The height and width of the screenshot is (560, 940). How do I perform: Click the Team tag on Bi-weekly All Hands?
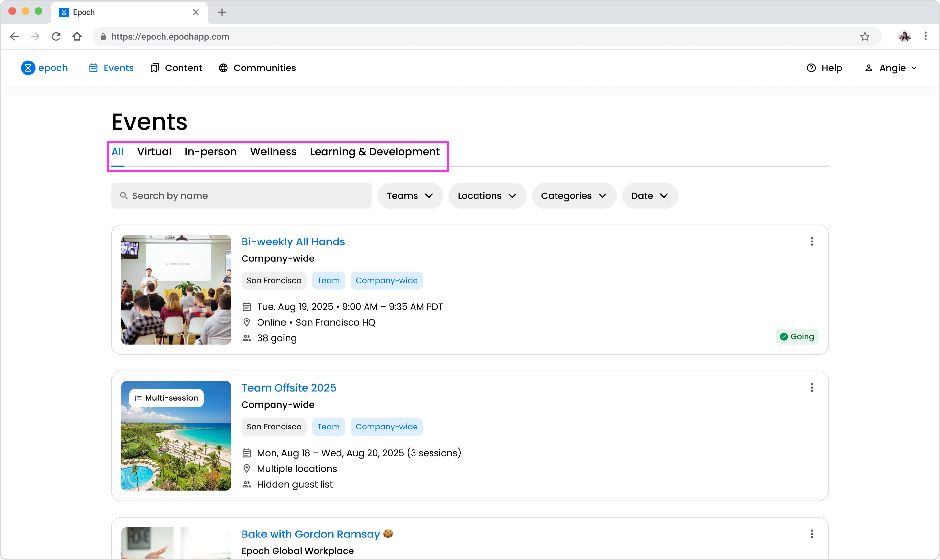pyautogui.click(x=328, y=281)
